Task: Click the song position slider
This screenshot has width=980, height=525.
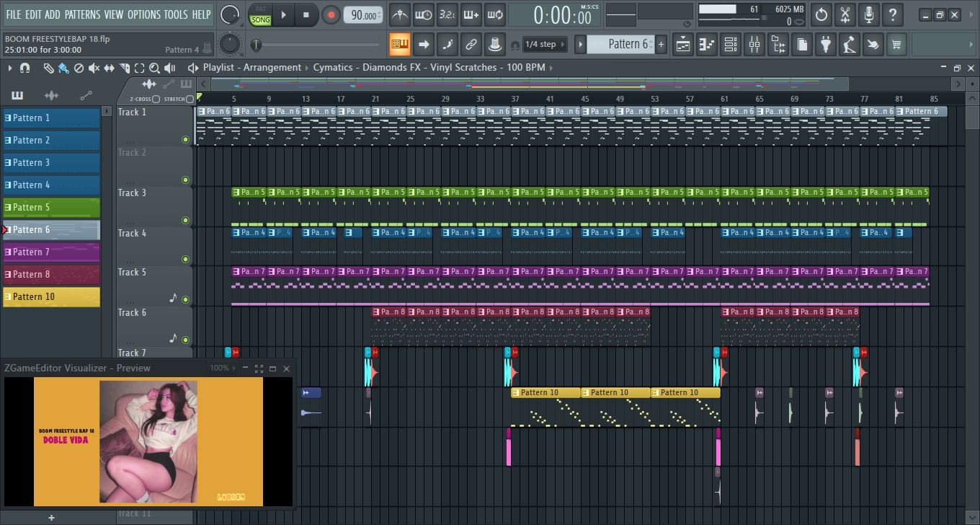Action: (317, 45)
